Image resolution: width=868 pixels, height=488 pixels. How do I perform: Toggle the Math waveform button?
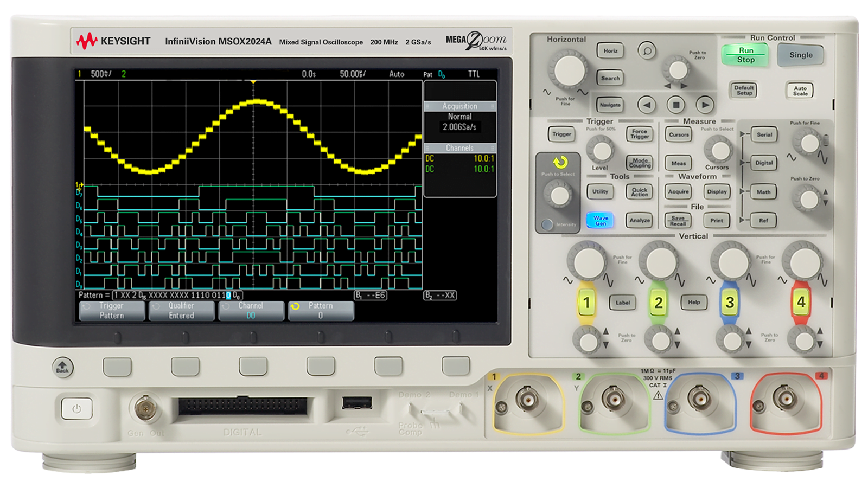coord(763,192)
